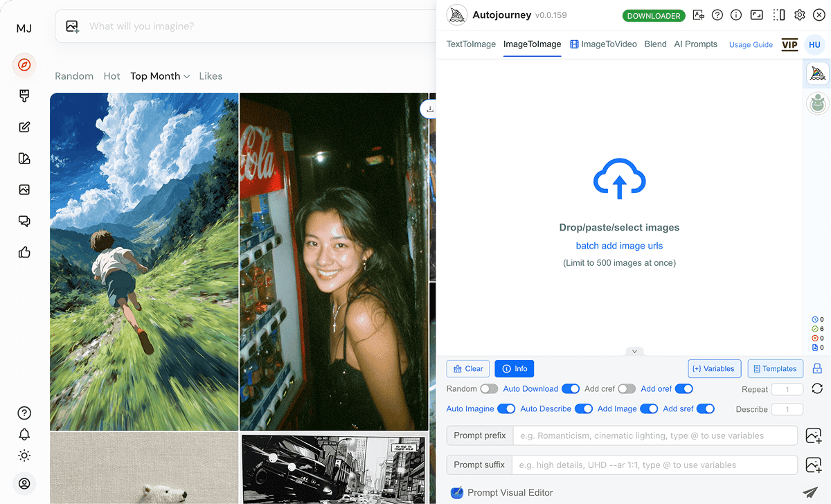Select the refresh icon in the right panel
This screenshot has height=504, width=831.
(x=817, y=388)
